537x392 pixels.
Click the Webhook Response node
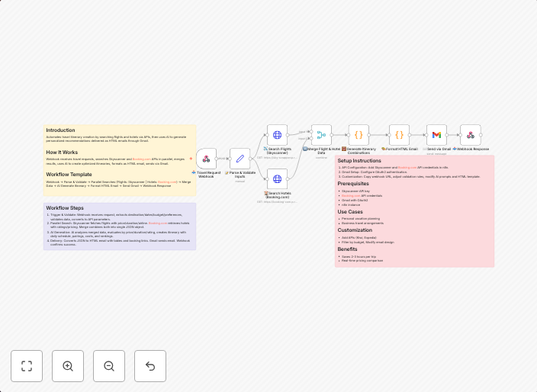tap(470, 135)
